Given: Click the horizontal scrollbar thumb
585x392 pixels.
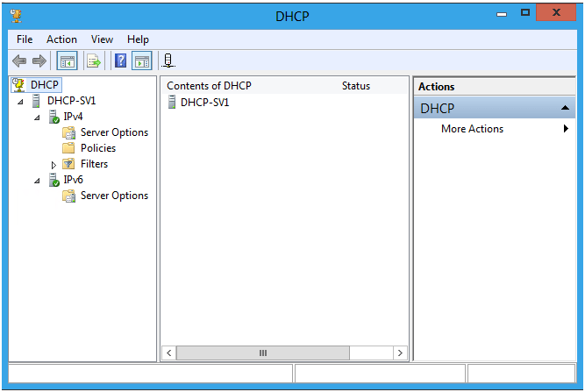Looking at the screenshot, I should [263, 353].
